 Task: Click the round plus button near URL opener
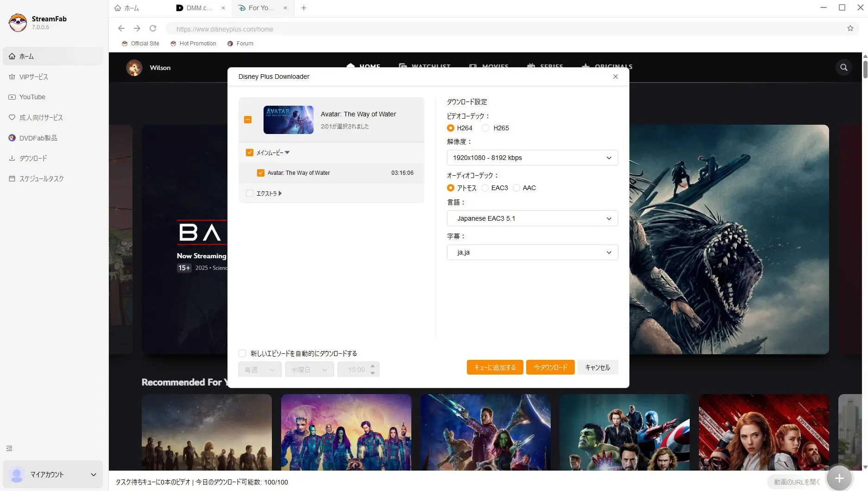[839, 478]
